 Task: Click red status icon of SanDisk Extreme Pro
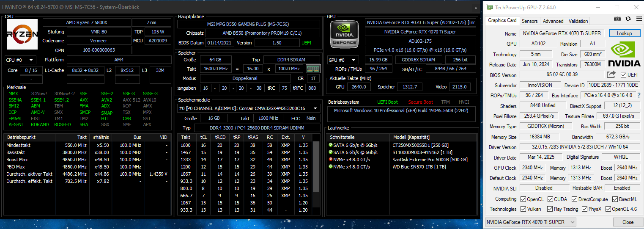pos(331,160)
